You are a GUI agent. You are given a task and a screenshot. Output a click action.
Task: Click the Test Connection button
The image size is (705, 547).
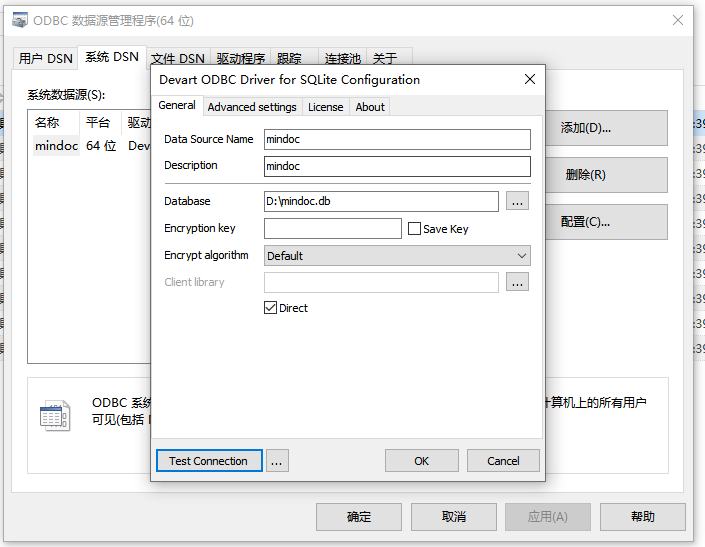(x=208, y=461)
